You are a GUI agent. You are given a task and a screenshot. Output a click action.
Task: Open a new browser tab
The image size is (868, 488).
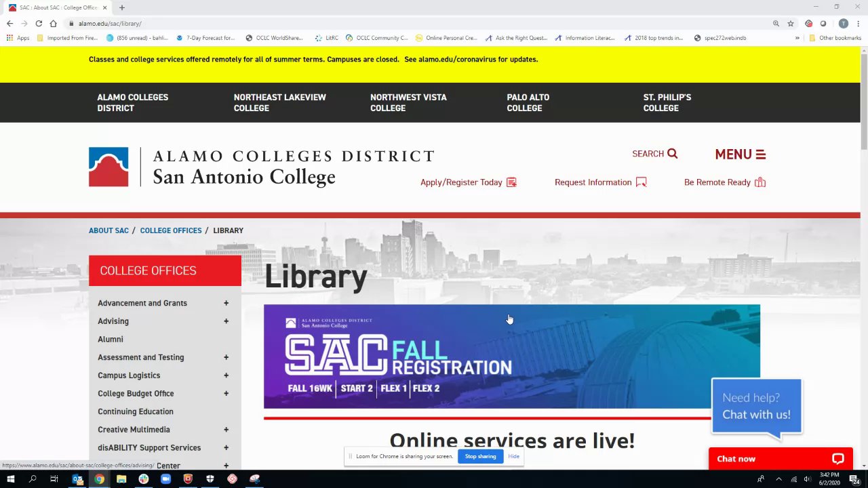click(x=122, y=7)
